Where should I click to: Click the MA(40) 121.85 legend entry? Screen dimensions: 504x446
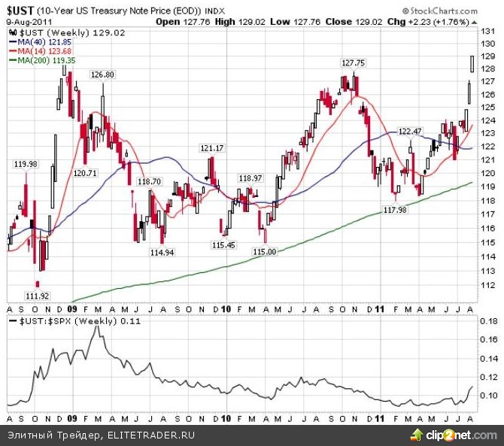[x=41, y=42]
